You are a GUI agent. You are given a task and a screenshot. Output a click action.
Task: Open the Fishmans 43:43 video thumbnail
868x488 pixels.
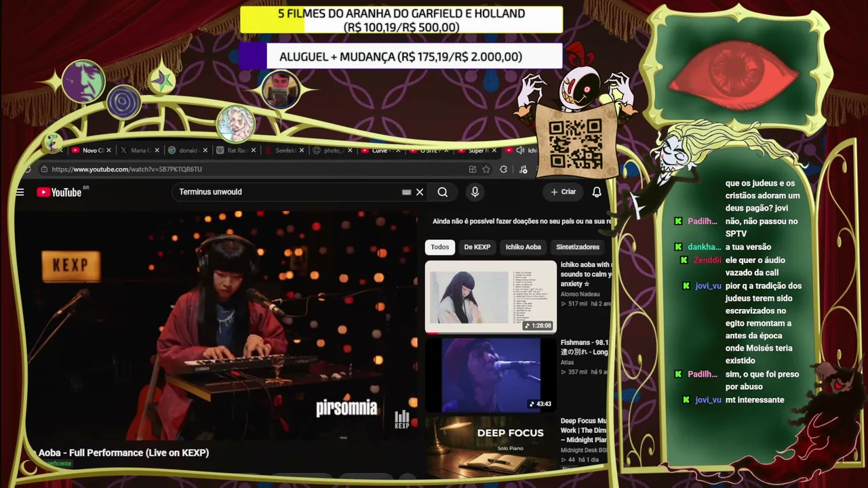(491, 375)
